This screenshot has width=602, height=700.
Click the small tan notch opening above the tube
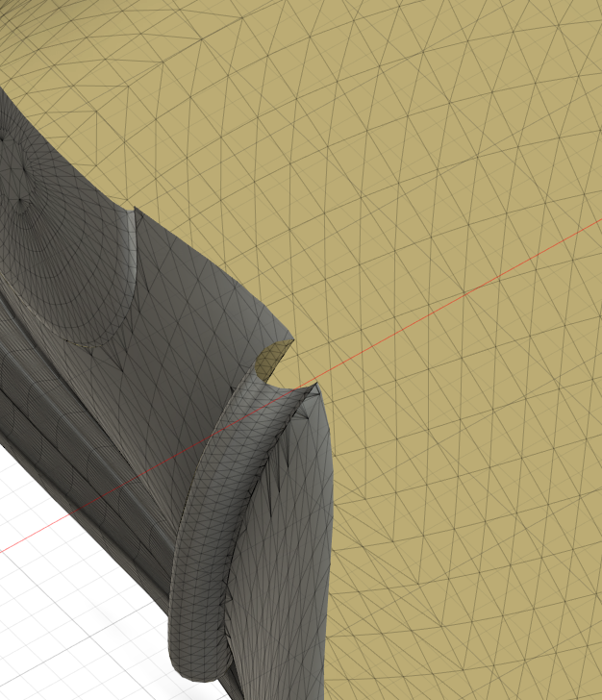point(275,356)
